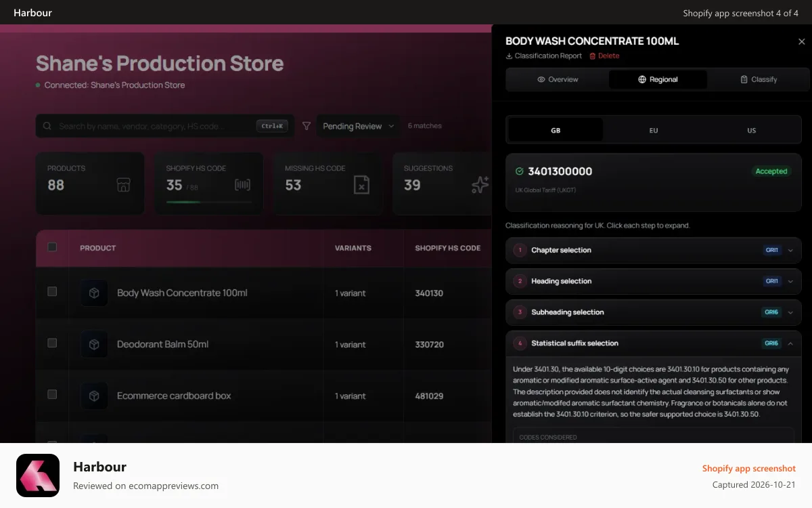Switch to the Overview tab
812x508 pixels.
pos(558,79)
